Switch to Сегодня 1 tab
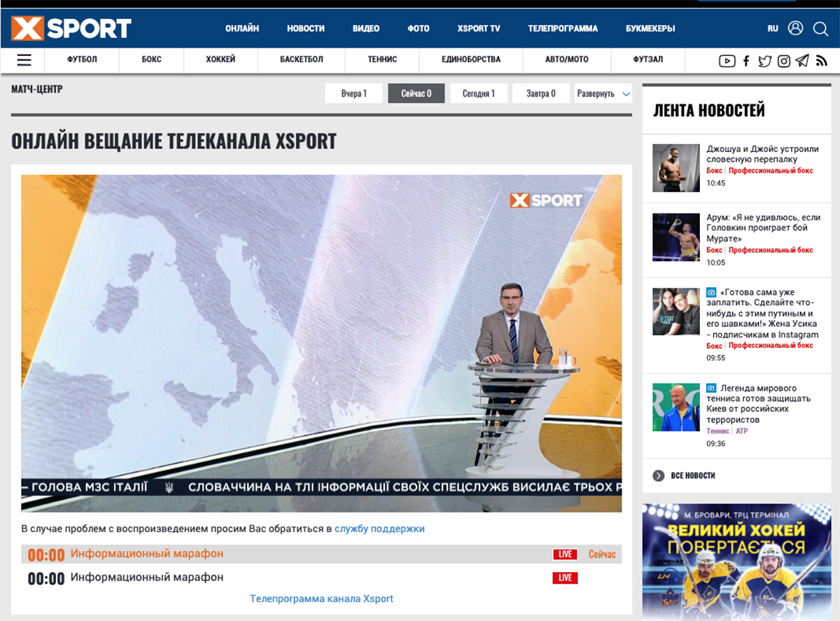840x621 pixels. pyautogui.click(x=479, y=94)
